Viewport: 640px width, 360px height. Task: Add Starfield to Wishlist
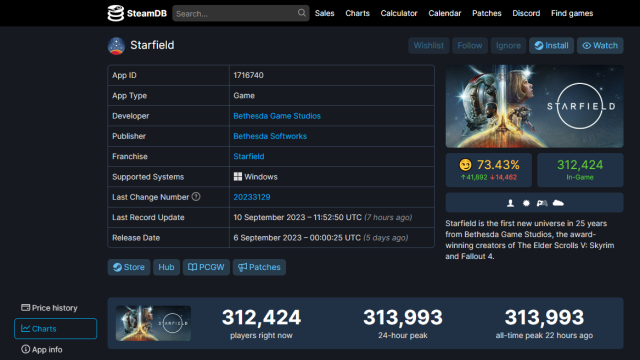click(x=429, y=45)
